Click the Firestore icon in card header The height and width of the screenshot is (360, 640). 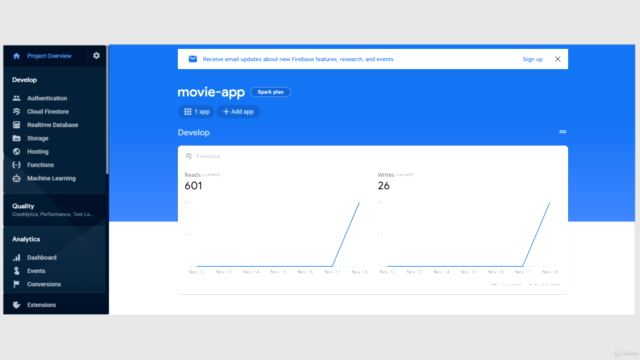click(189, 156)
